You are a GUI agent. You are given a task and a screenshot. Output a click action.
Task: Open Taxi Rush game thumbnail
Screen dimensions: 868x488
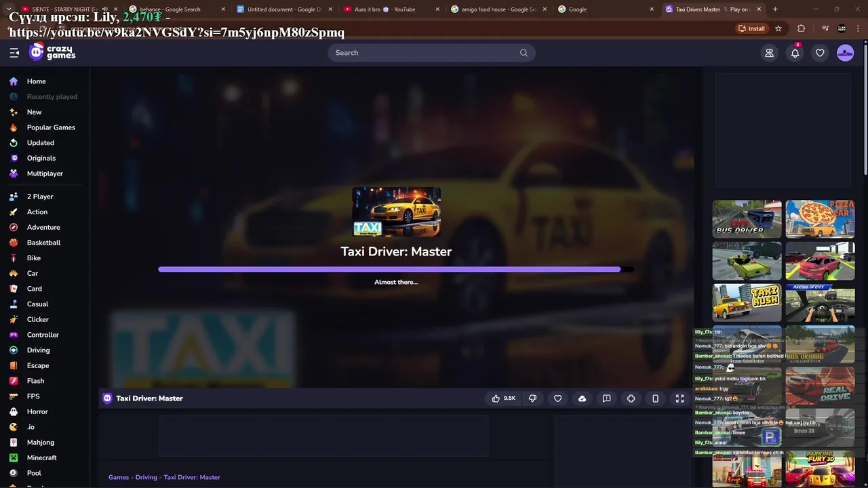coord(747,302)
